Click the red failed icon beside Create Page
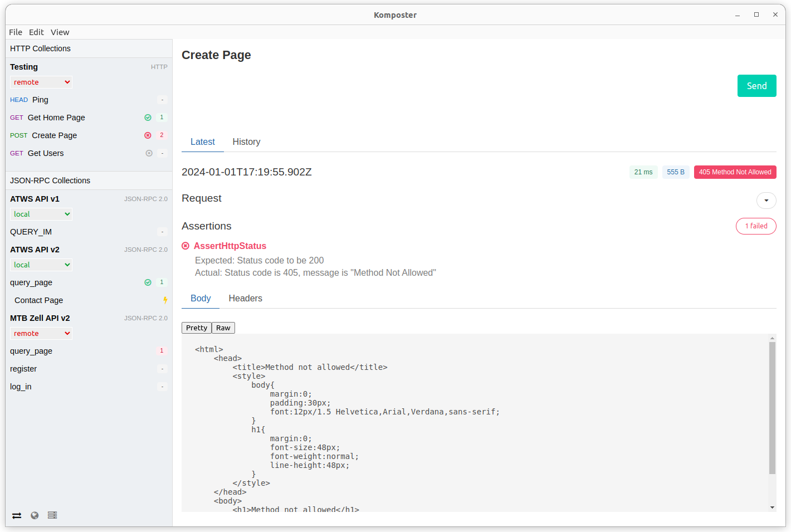Viewport: 791px width, 532px height. (x=148, y=135)
